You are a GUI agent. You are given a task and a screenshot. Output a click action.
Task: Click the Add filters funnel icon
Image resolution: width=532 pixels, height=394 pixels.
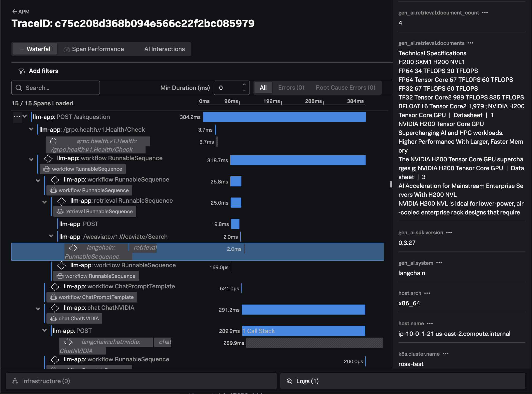pos(22,71)
